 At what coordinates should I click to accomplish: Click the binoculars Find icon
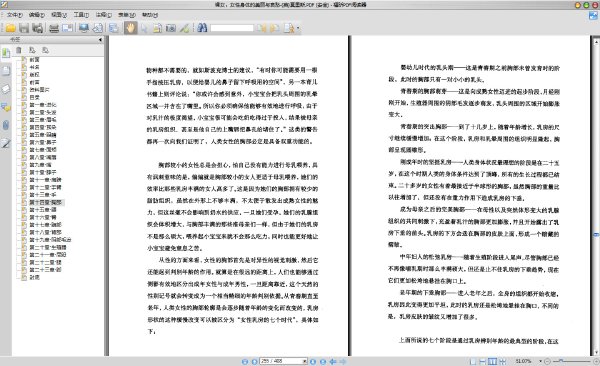pyautogui.click(x=202, y=28)
